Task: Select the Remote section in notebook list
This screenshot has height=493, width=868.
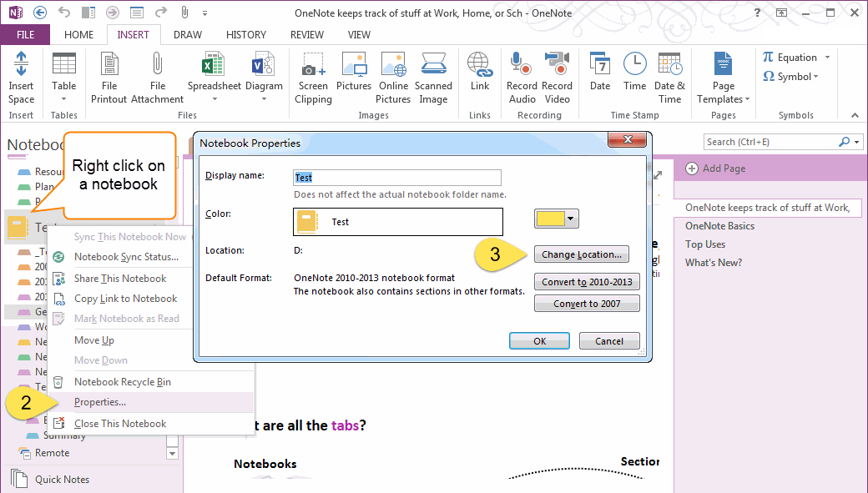Action: point(52,453)
